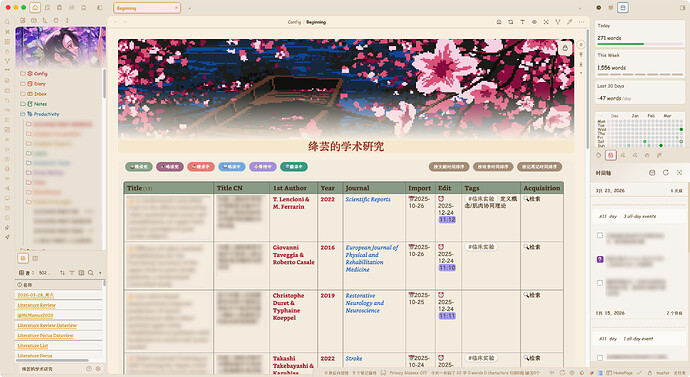Check the third task checkbox under 3月 23

[600, 282]
